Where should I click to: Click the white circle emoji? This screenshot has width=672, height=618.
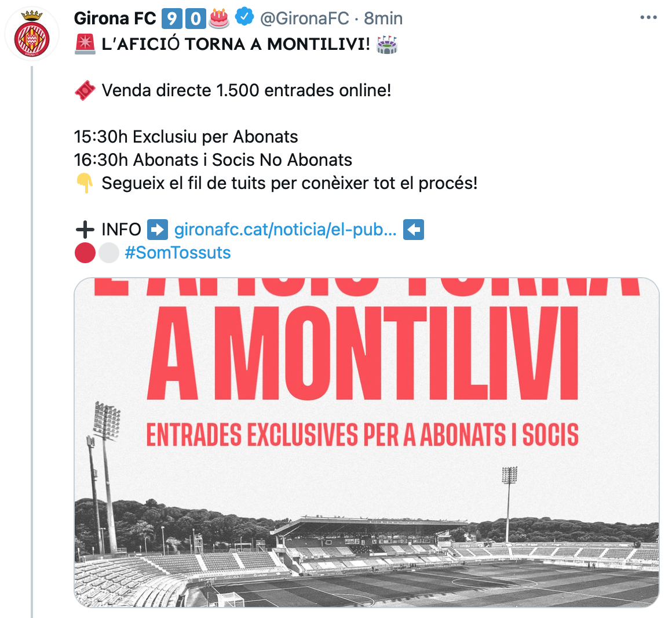pyautogui.click(x=108, y=253)
